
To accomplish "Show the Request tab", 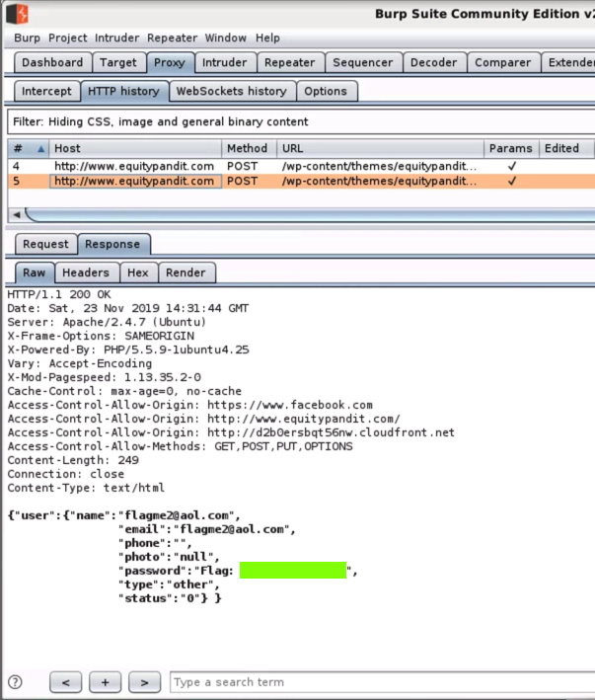I will pyautogui.click(x=46, y=244).
